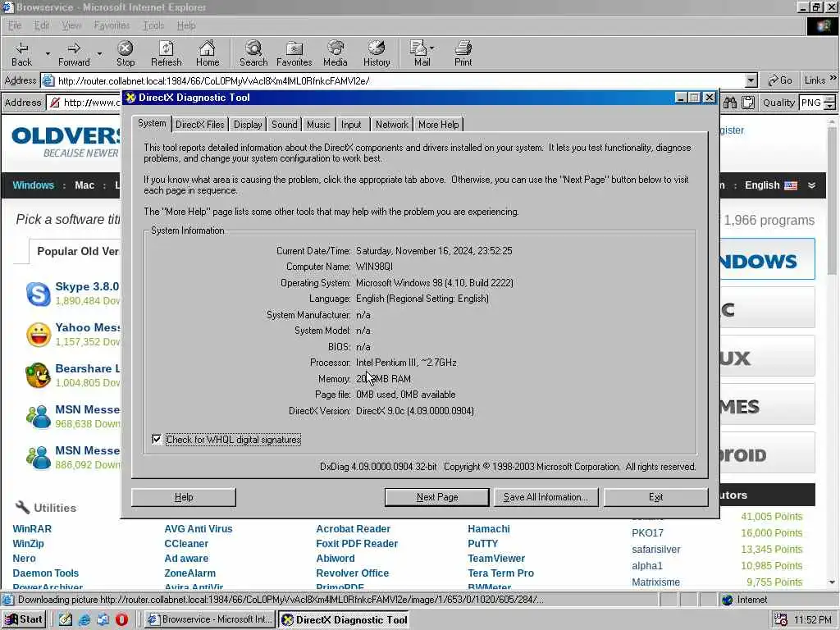Open the Back button history dropdown arrow

point(47,53)
